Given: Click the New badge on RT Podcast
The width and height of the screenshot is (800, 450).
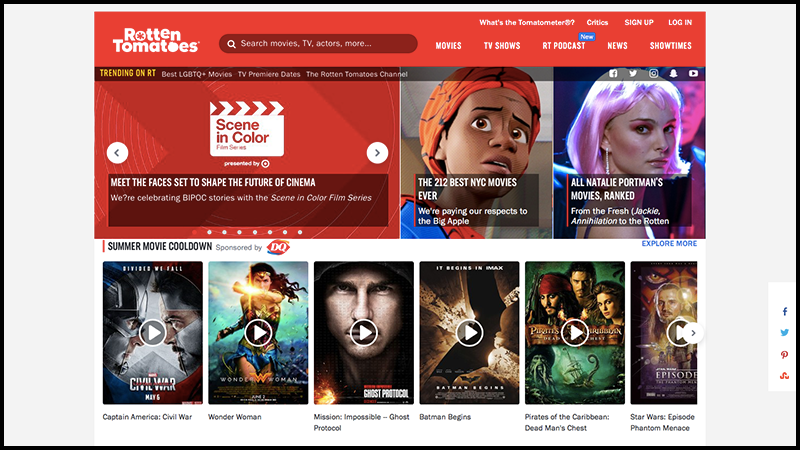Looking at the screenshot, I should (x=587, y=37).
